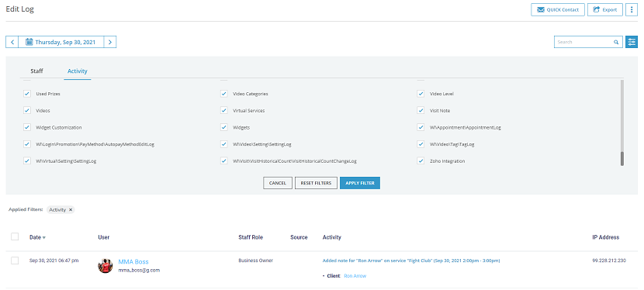Select all rows header checkbox
644x290 pixels.
click(x=15, y=236)
